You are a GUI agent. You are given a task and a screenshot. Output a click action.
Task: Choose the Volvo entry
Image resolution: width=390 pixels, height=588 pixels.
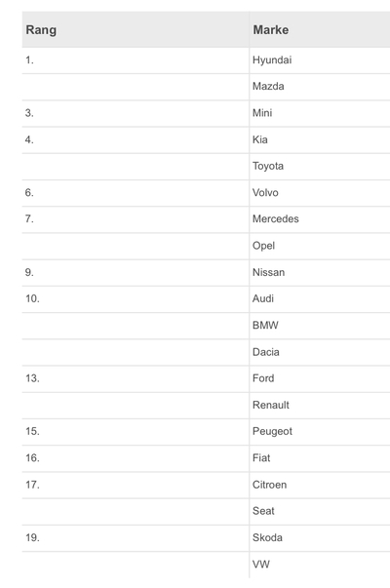click(x=265, y=192)
